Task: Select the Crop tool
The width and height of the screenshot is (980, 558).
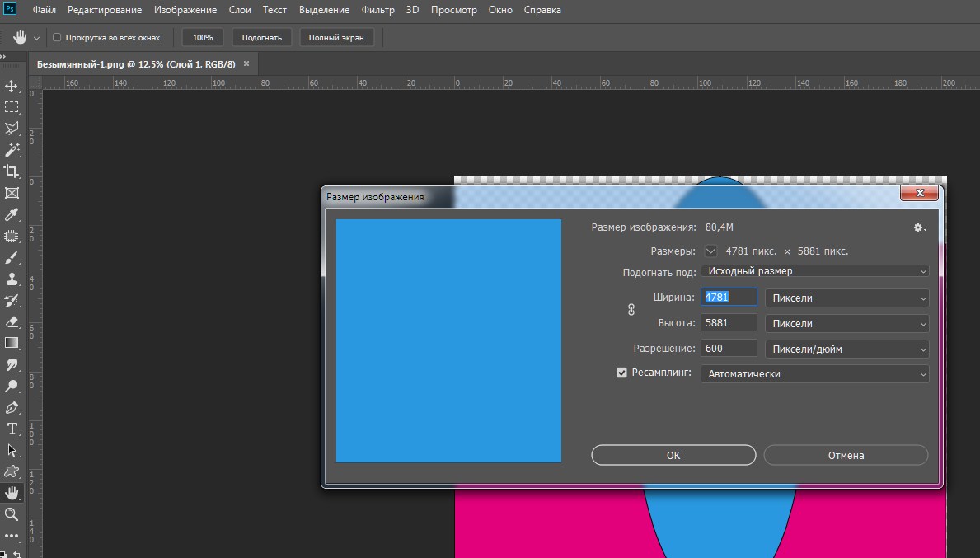Action: pyautogui.click(x=12, y=171)
